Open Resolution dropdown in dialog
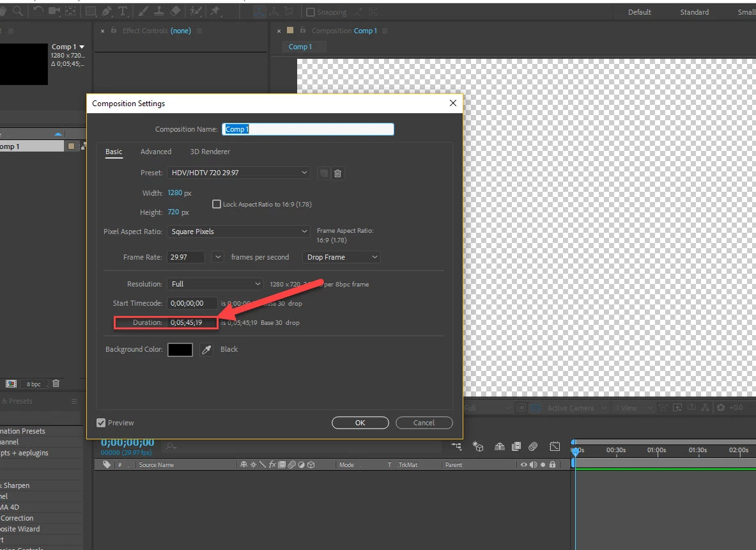Viewport: 756px width, 550px height. [x=215, y=284]
